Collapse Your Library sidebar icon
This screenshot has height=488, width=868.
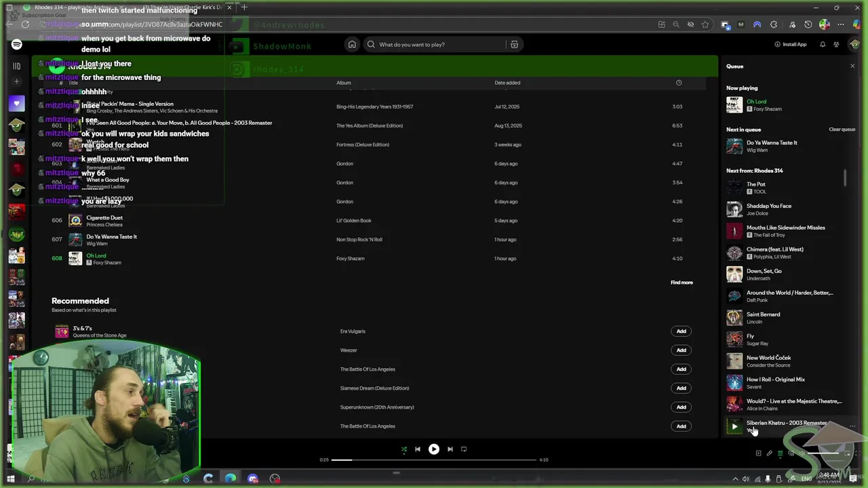coord(17,66)
